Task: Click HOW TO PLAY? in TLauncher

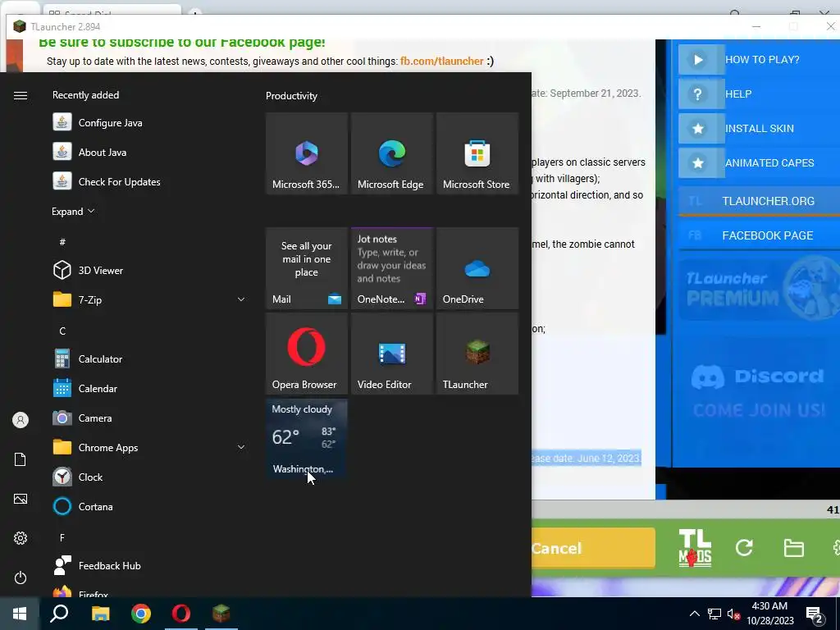Action: 759,59
